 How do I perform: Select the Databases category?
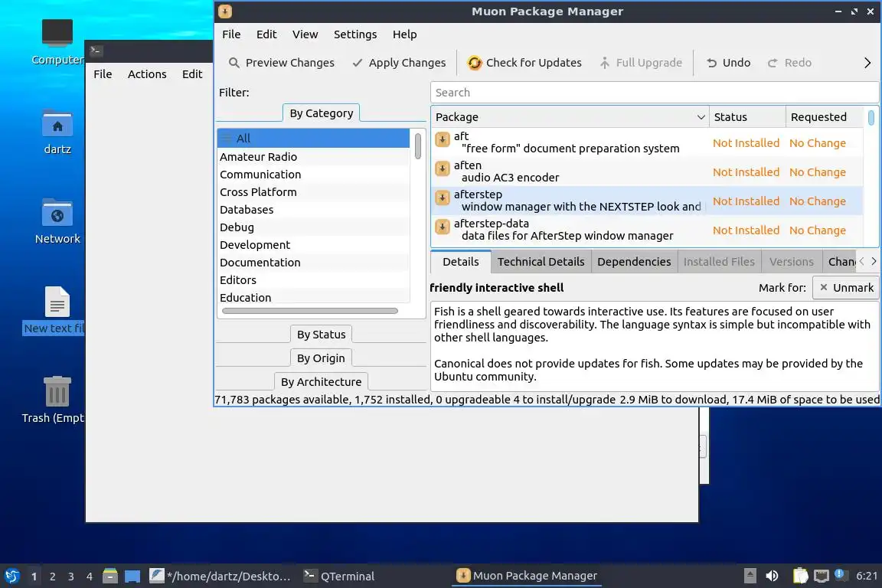click(x=313, y=210)
